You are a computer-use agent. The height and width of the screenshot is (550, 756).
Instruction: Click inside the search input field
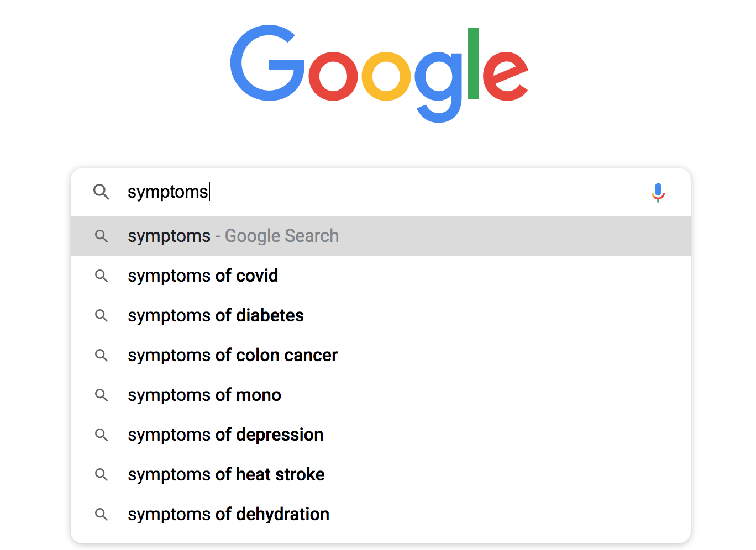(x=332, y=192)
